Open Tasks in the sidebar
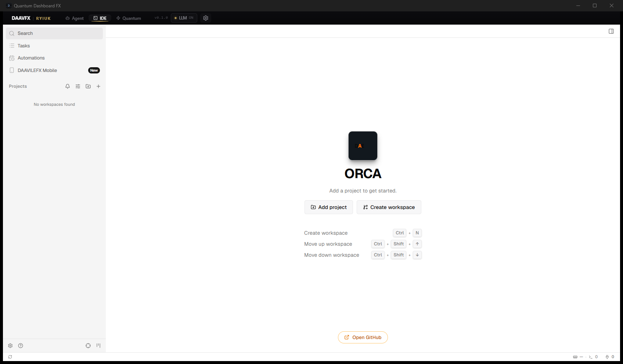623x364 pixels. 54,46
